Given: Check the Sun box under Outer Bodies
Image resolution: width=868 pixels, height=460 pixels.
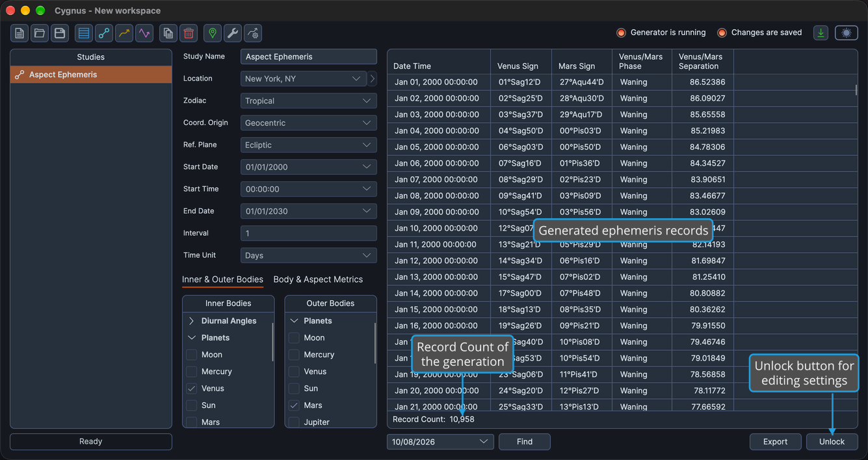Looking at the screenshot, I should [294, 389].
